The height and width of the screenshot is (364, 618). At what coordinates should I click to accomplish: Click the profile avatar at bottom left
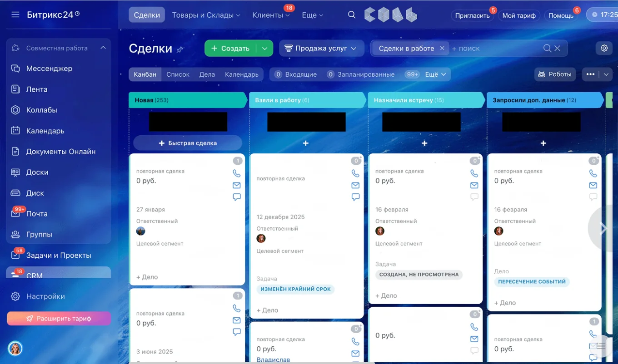(15, 349)
